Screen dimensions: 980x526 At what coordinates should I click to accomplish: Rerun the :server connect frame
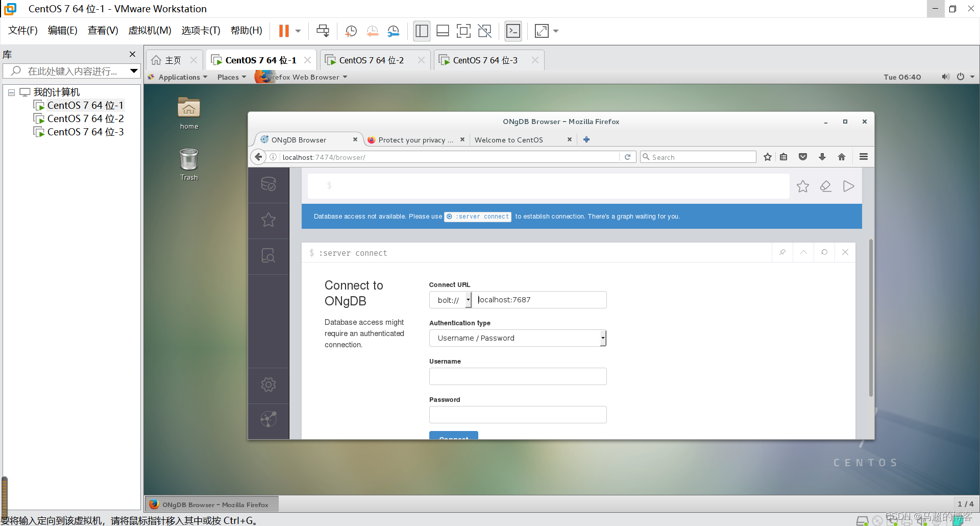[824, 252]
